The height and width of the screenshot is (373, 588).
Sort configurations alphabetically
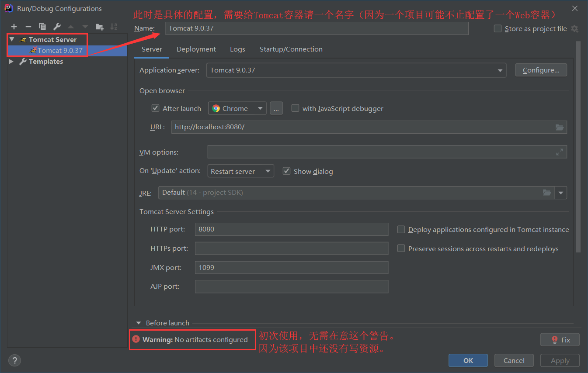114,27
